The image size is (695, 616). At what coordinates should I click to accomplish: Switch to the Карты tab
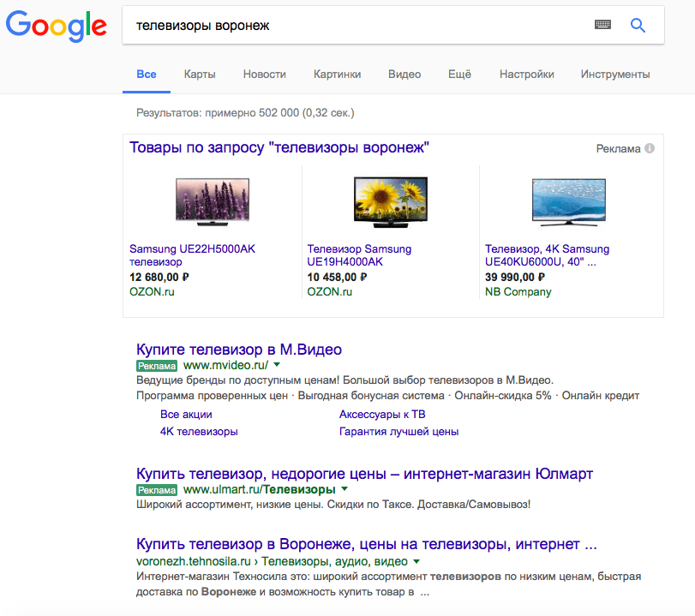point(200,75)
